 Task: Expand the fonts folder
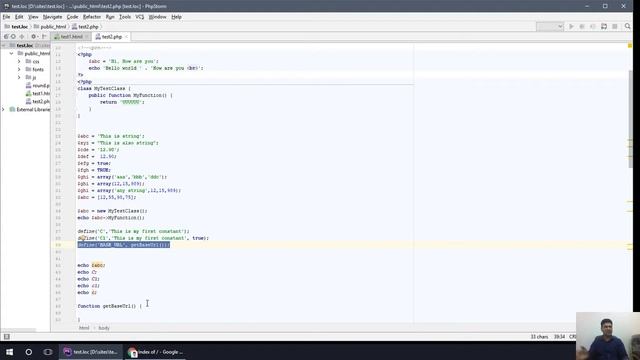[19, 69]
